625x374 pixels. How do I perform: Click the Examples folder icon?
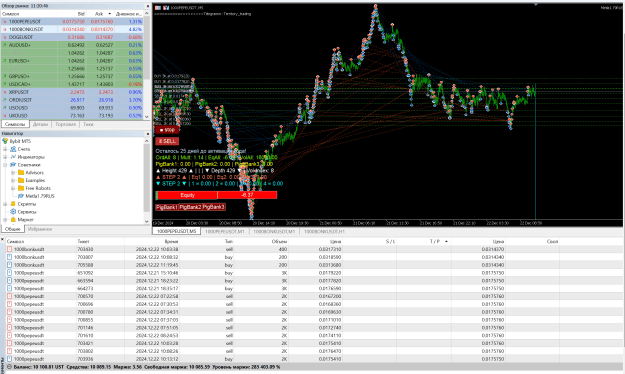click(21, 180)
